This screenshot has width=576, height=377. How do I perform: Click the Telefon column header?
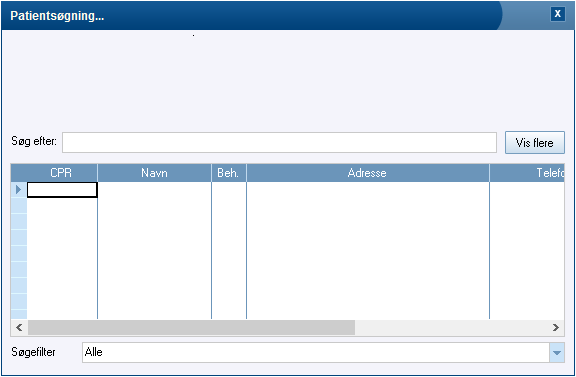pyautogui.click(x=527, y=173)
